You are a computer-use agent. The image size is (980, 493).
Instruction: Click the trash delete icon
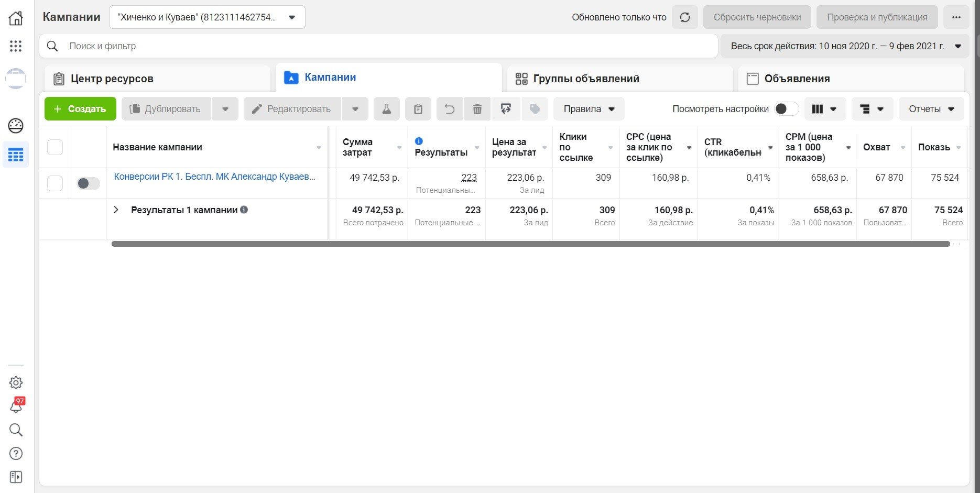tap(477, 109)
